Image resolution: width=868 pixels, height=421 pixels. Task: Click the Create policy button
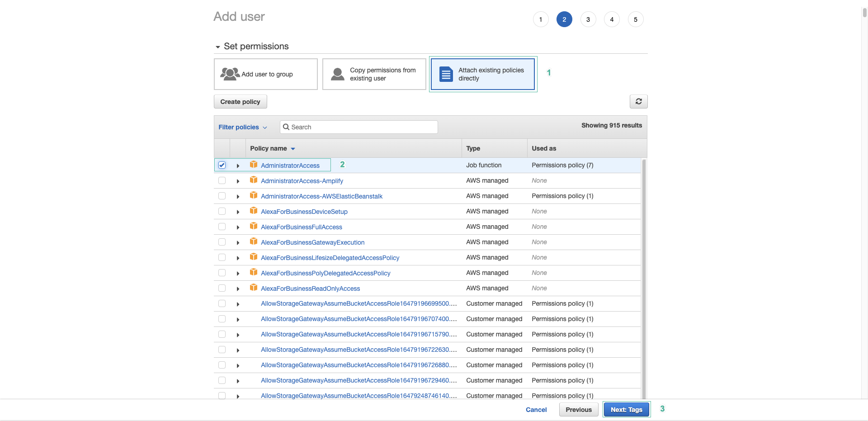(x=241, y=102)
